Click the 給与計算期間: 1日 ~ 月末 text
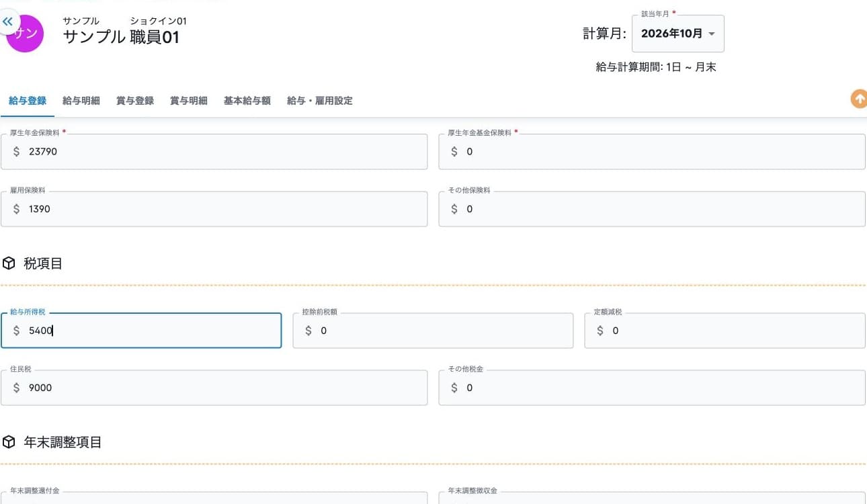The width and height of the screenshot is (867, 504). [x=656, y=67]
